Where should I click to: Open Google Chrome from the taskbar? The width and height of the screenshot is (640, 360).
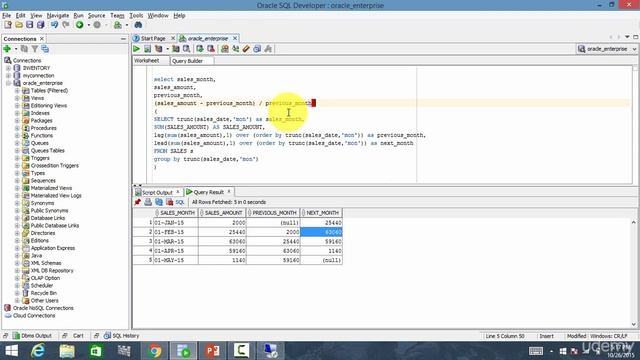(x=154, y=351)
